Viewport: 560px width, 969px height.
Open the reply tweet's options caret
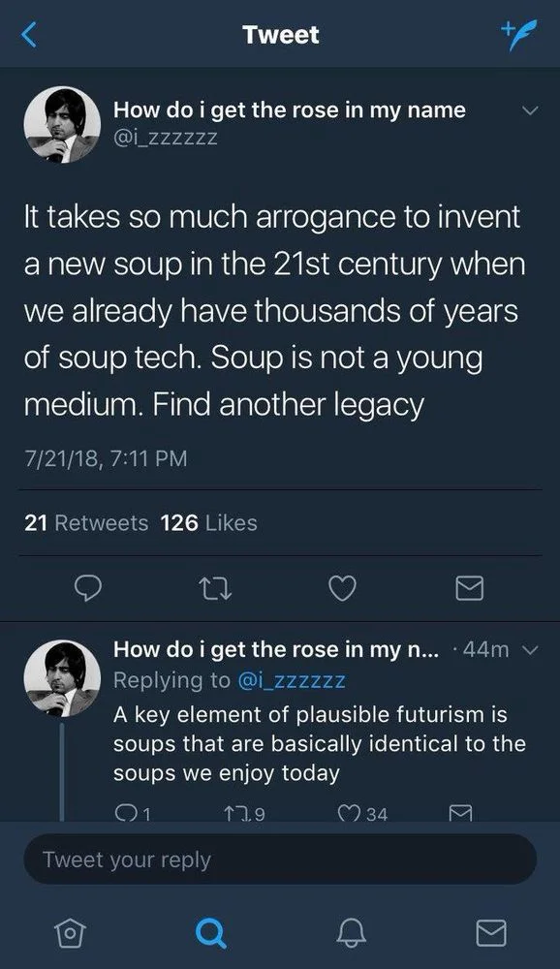[531, 650]
